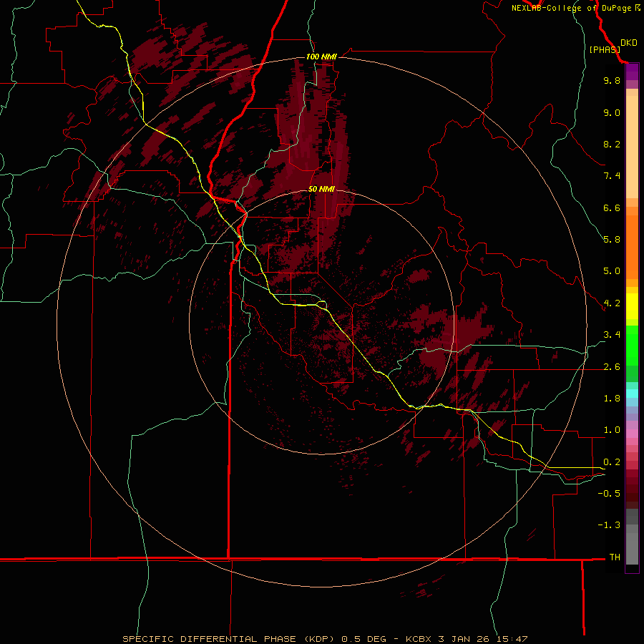Click the 9.0 value on the color scale

click(x=612, y=112)
